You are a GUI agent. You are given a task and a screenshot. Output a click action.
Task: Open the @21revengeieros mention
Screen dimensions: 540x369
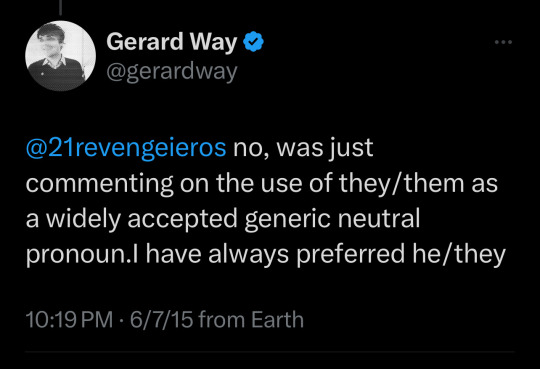click(126, 147)
